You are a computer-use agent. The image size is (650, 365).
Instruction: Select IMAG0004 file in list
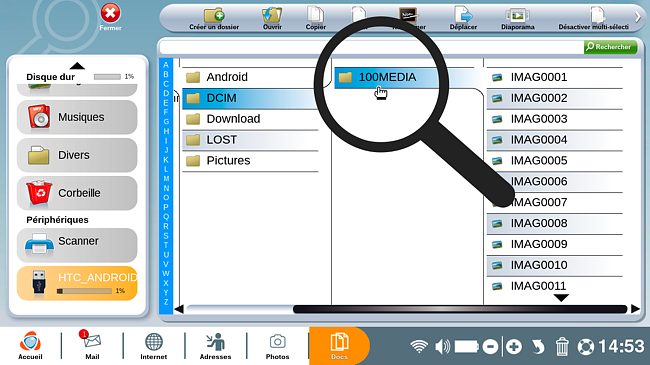555,140
